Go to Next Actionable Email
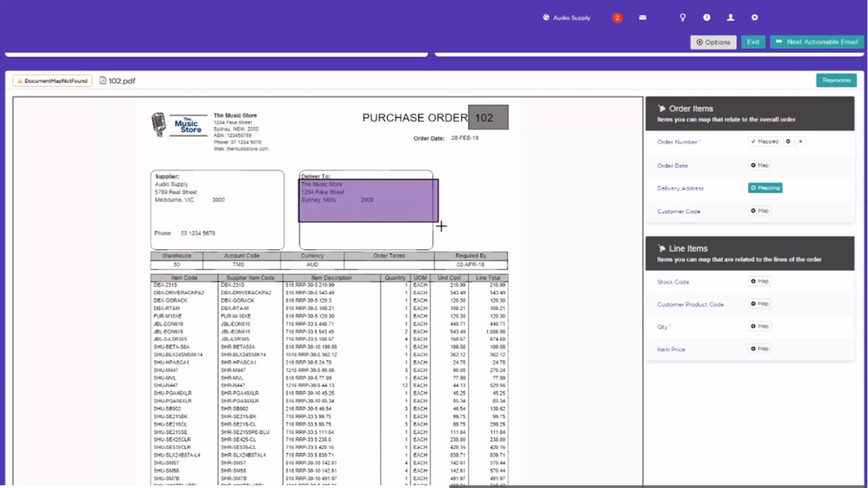This screenshot has height=488, width=868. [817, 42]
